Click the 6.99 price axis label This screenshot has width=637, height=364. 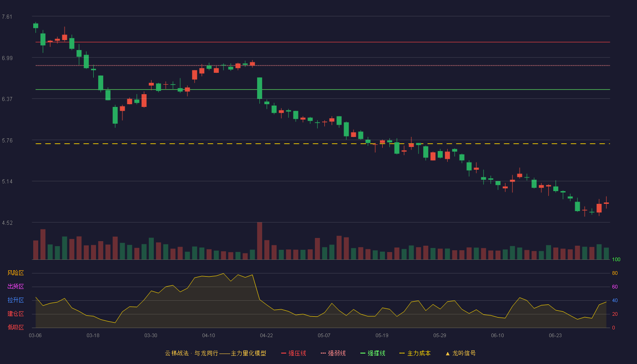pyautogui.click(x=7, y=58)
